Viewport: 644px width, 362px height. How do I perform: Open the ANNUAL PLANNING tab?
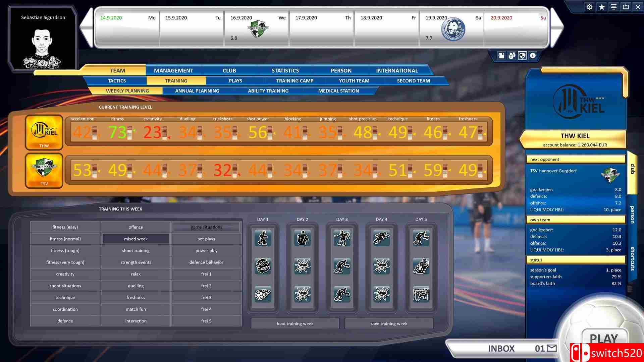[x=197, y=90]
